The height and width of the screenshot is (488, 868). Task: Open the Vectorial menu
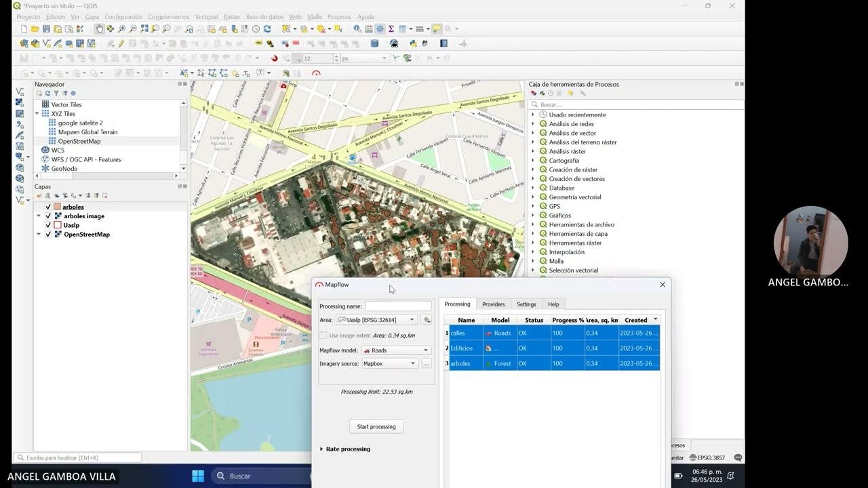coord(207,17)
